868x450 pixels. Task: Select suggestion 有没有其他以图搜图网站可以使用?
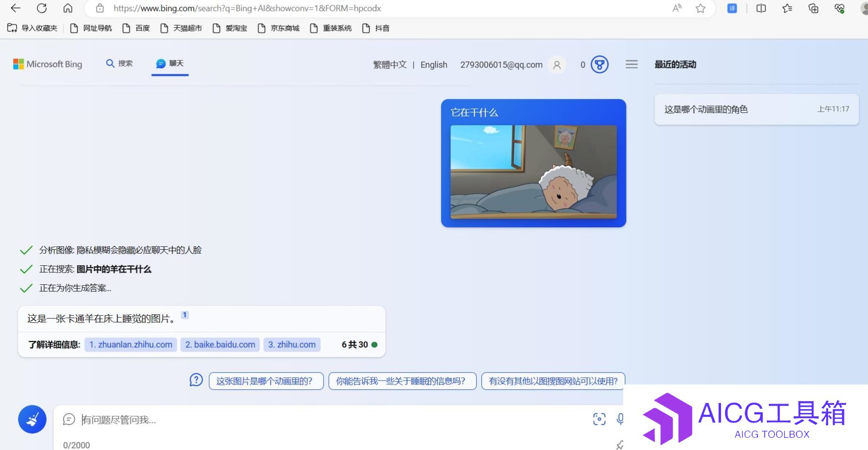pos(553,381)
